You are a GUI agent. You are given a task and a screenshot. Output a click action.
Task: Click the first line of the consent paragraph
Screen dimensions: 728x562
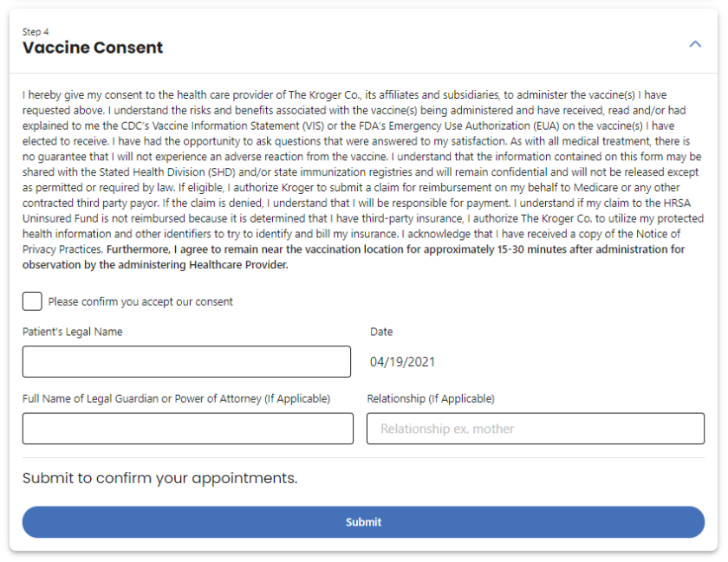[x=344, y=95]
